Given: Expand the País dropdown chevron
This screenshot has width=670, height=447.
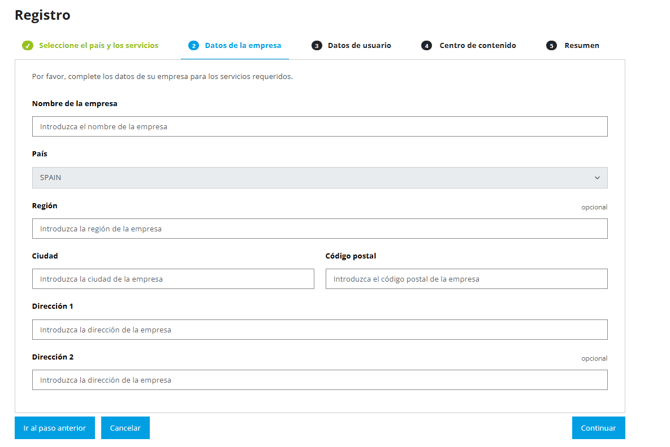Looking at the screenshot, I should click(597, 178).
